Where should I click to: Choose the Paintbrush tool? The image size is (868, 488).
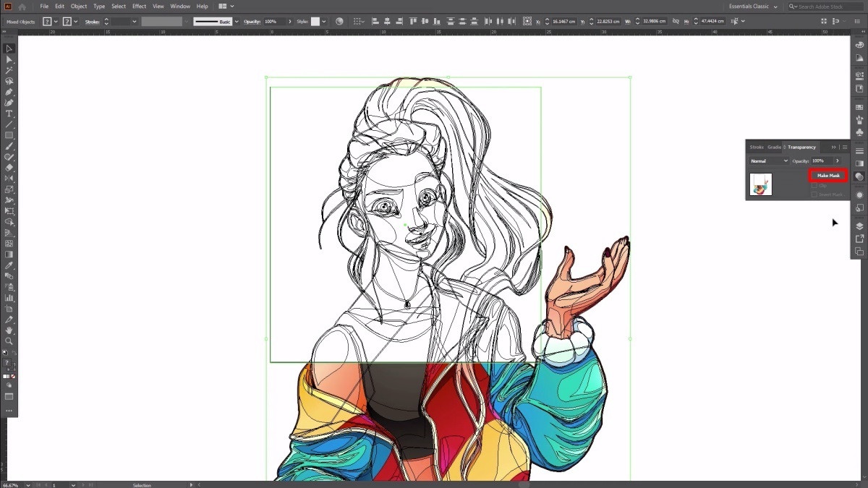point(9,146)
